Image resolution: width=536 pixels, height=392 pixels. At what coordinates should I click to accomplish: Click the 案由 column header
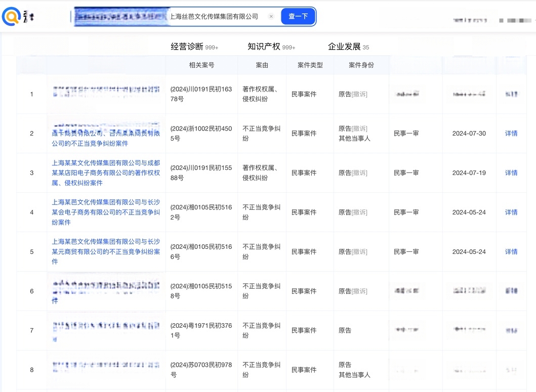[x=262, y=65]
